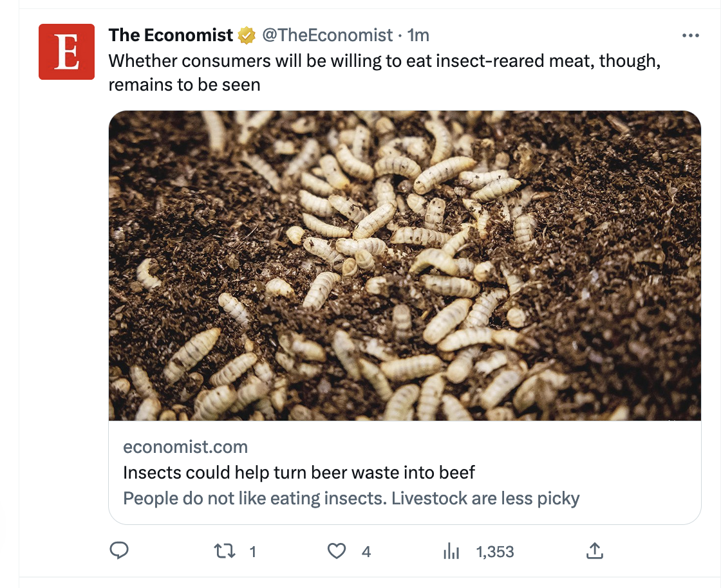
Task: Open the insect larvae article image
Action: point(404,265)
